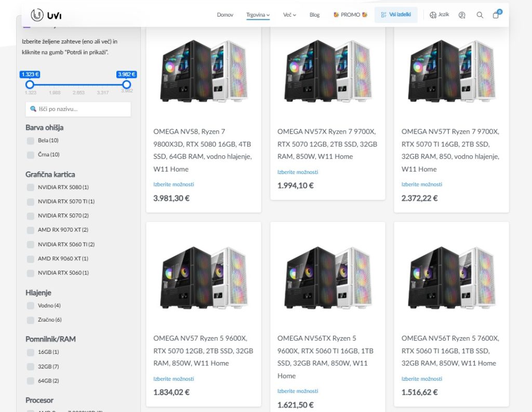Check the Črna case color filter
The image size is (532, 412).
pyautogui.click(x=31, y=155)
